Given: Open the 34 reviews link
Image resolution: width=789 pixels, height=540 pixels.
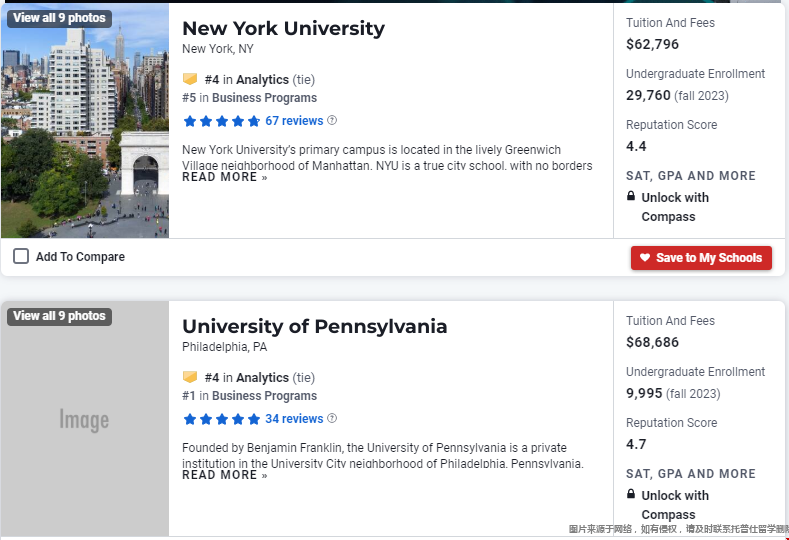Looking at the screenshot, I should [x=294, y=419].
